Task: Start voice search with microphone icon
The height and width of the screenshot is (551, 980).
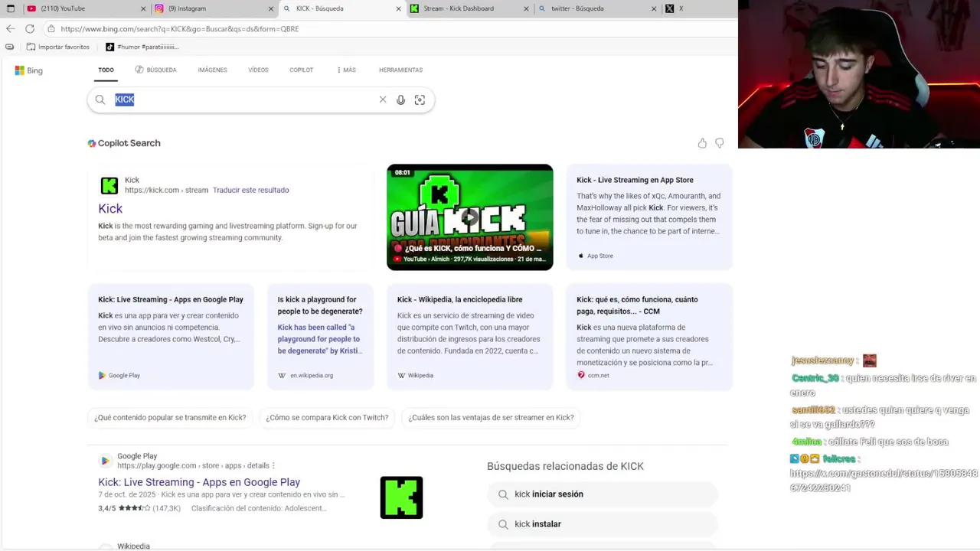Action: 400,99
